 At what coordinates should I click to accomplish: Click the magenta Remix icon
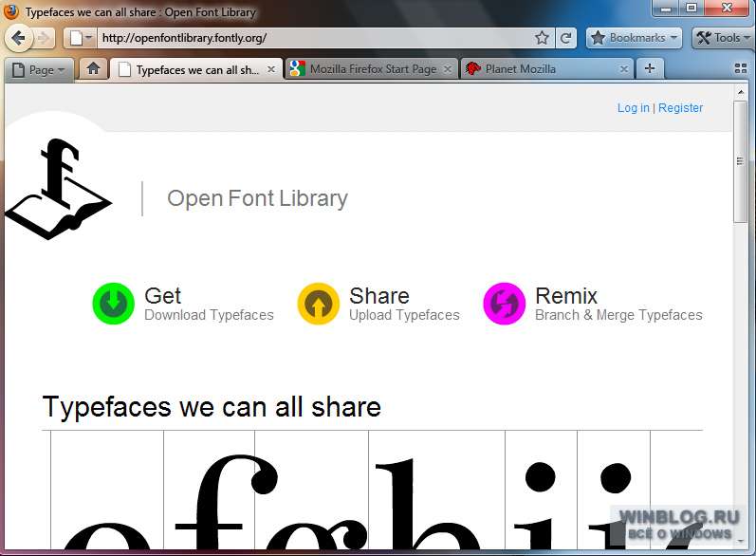505,304
